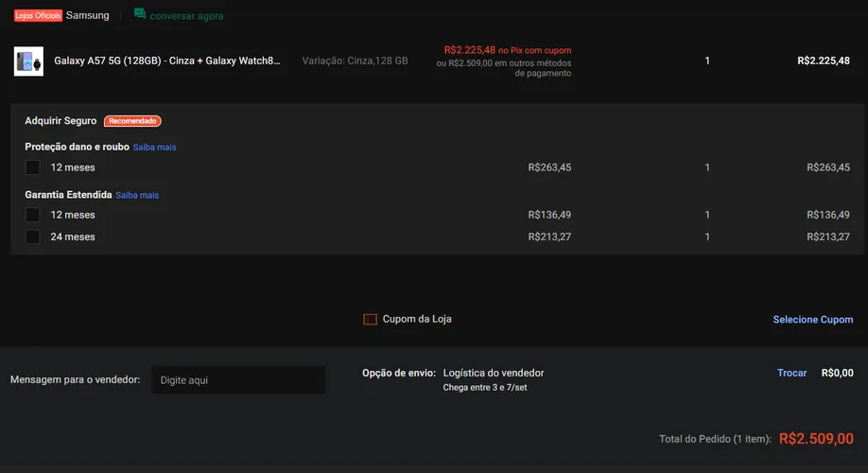Click the R$213,27 warranty price

[549, 237]
